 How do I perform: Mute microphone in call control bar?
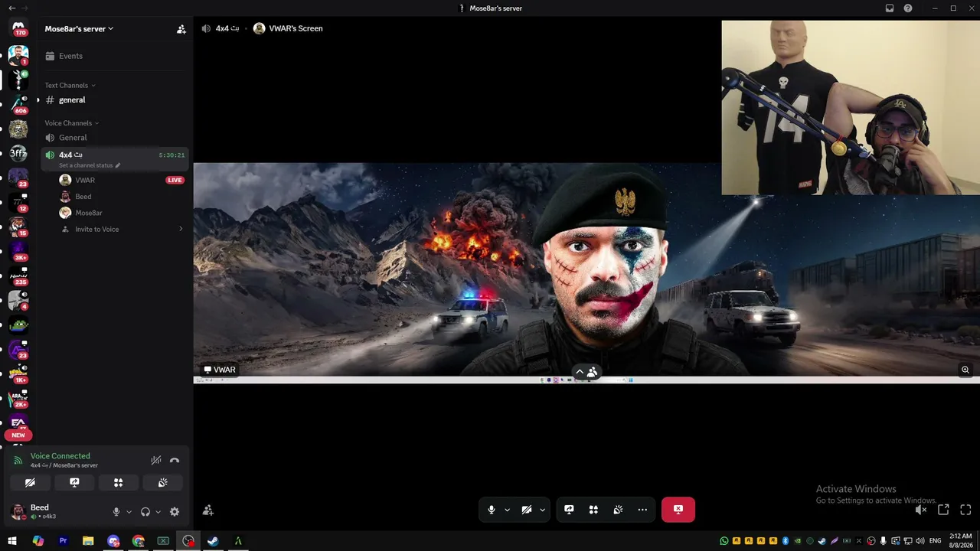click(492, 510)
